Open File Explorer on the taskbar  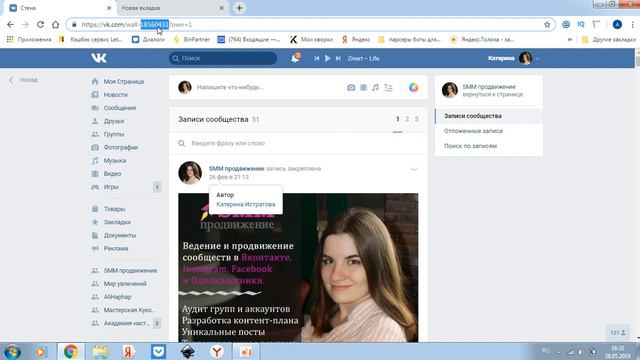coord(100,351)
